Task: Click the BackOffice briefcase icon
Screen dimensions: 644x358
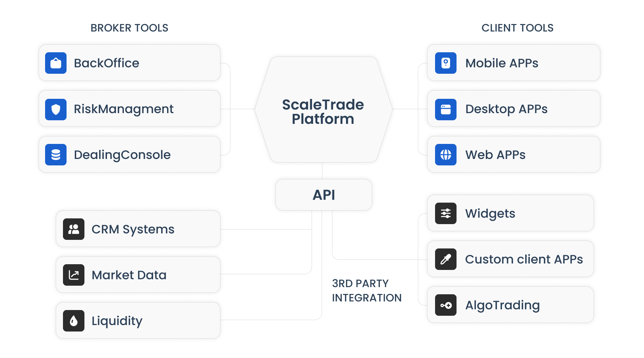Action: coord(56,63)
